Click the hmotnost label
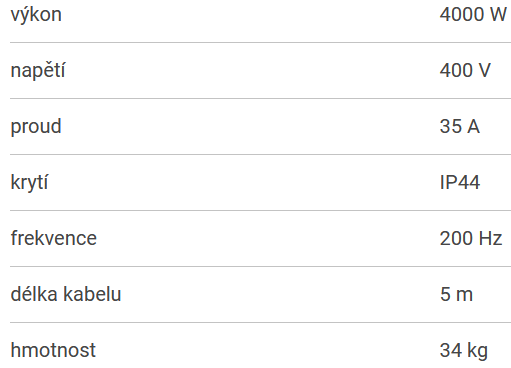 53,350
